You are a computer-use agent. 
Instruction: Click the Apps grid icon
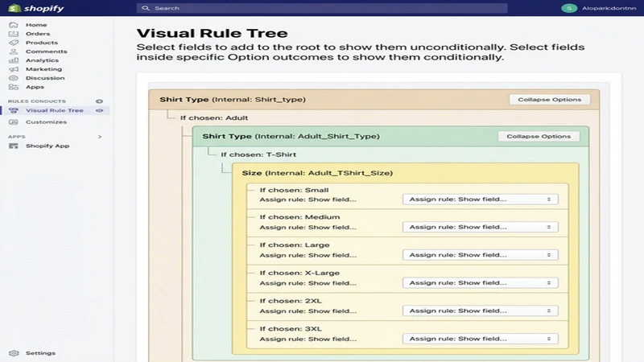pos(14,87)
